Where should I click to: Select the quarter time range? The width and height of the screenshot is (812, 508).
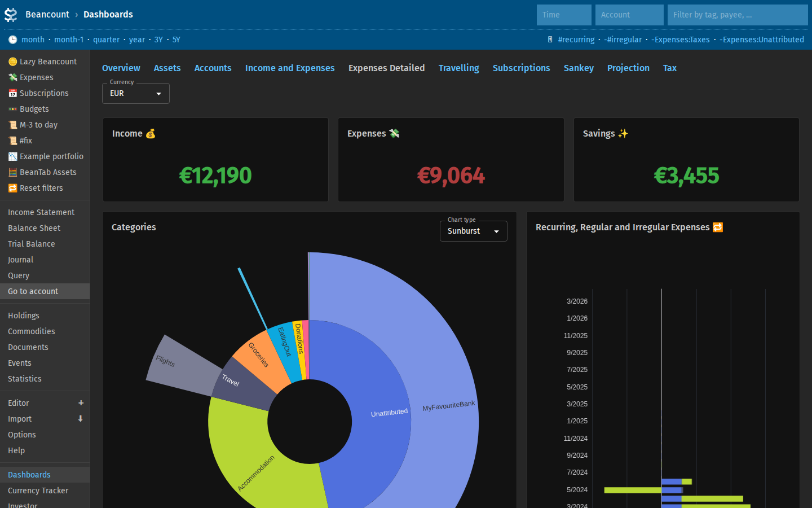107,40
